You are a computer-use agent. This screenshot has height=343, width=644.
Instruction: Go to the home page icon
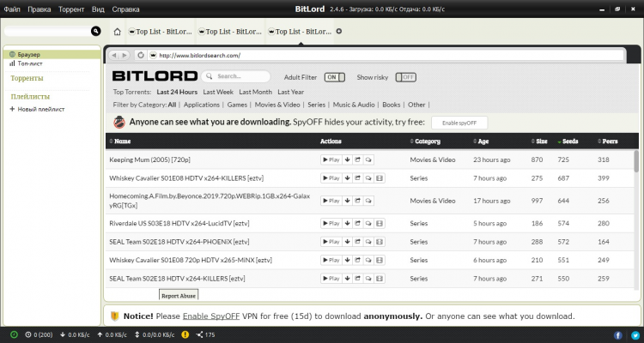(118, 32)
